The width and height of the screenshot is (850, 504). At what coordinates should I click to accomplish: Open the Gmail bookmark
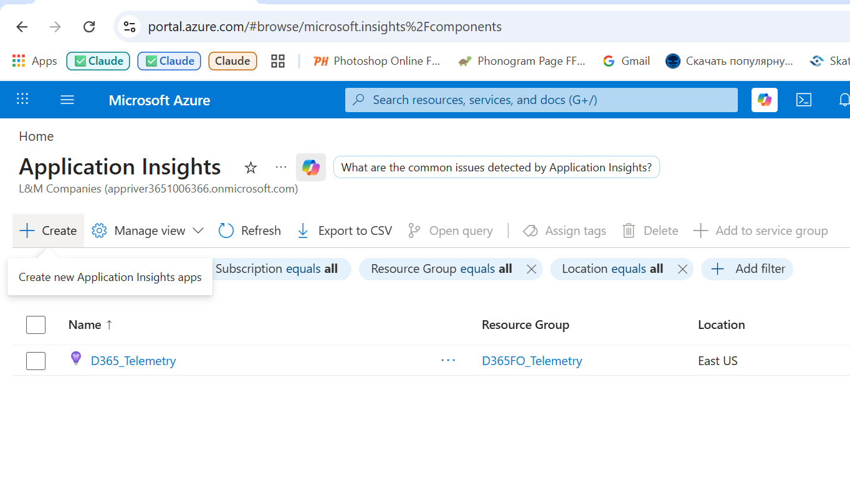[626, 61]
